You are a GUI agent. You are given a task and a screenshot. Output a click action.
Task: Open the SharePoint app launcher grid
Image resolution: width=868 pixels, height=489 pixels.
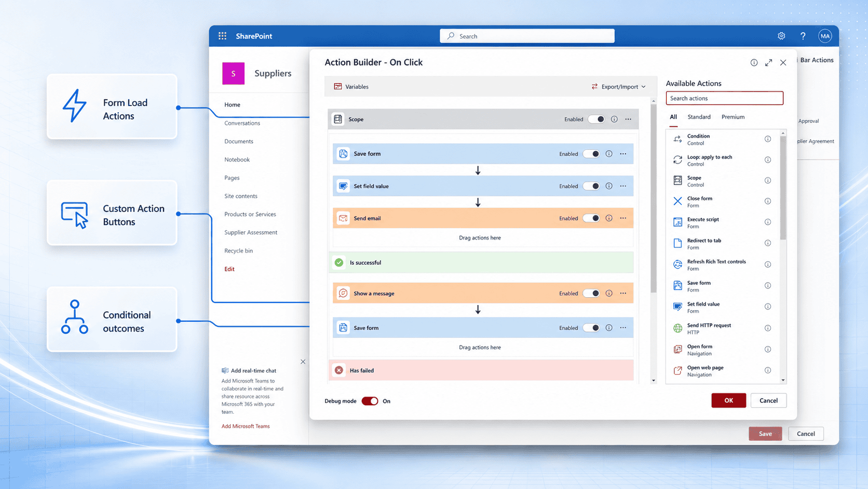222,36
